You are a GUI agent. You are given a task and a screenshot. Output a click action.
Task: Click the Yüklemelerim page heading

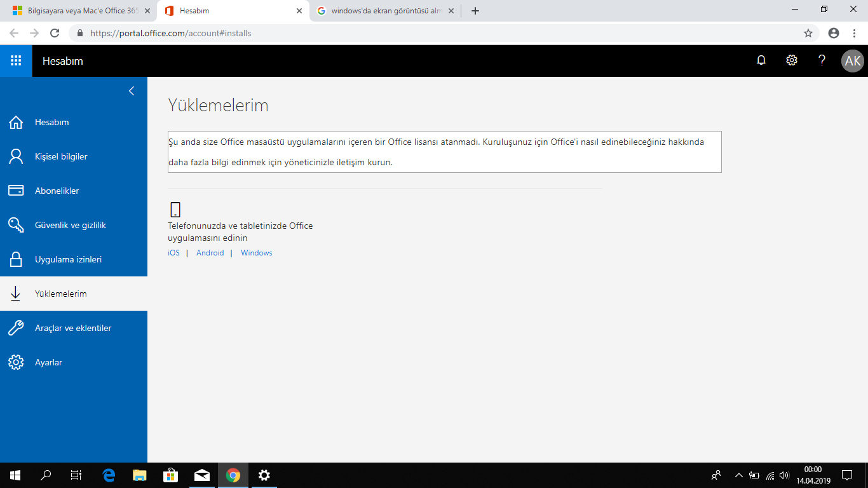218,105
